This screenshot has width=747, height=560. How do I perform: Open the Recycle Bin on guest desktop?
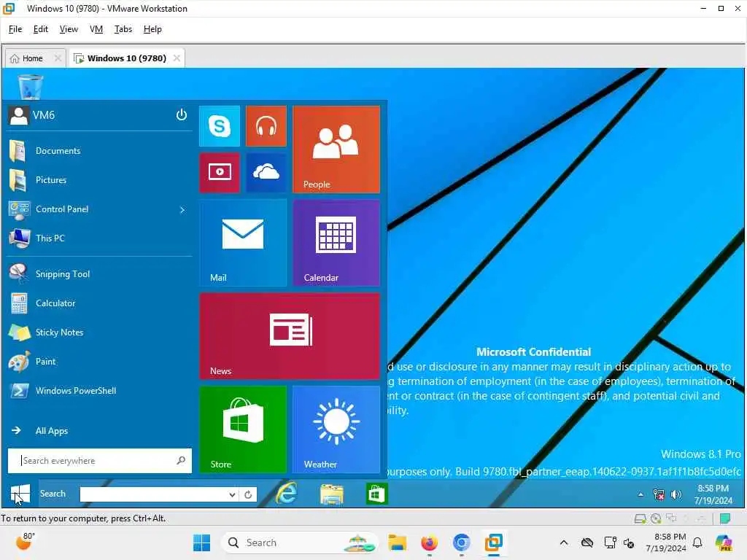(x=30, y=87)
